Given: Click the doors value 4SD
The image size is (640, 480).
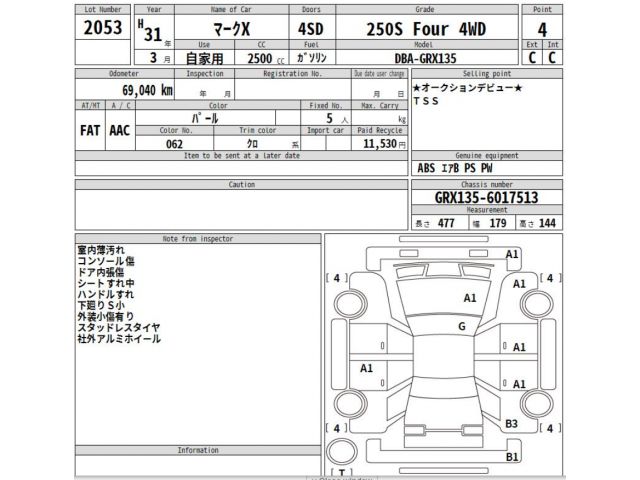Looking at the screenshot, I should [x=311, y=29].
